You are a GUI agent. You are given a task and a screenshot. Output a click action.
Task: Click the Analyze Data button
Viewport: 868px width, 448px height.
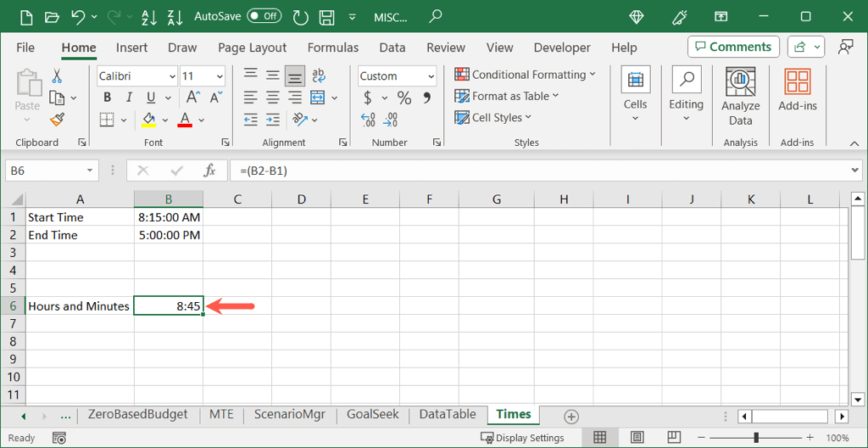740,97
